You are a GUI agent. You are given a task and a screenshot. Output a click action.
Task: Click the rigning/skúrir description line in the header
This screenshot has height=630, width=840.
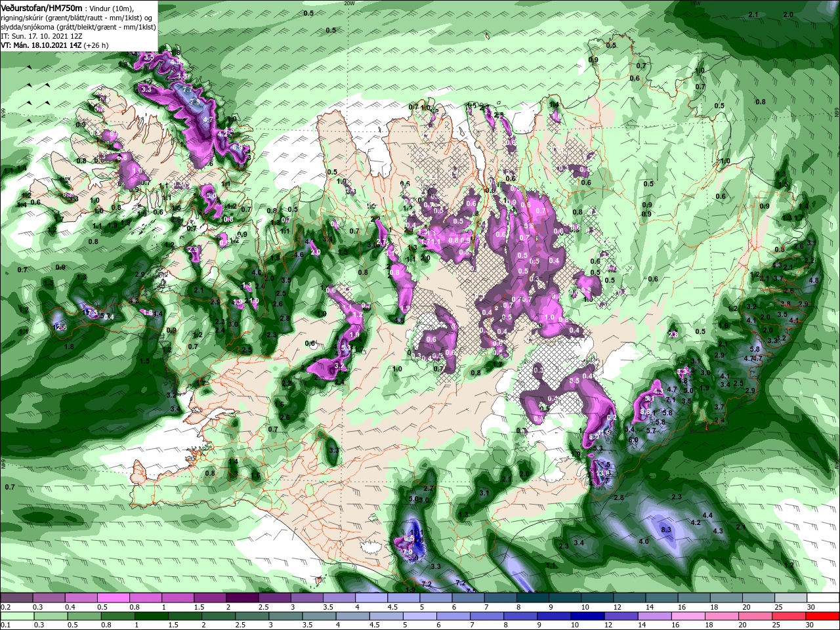tap(77, 17)
